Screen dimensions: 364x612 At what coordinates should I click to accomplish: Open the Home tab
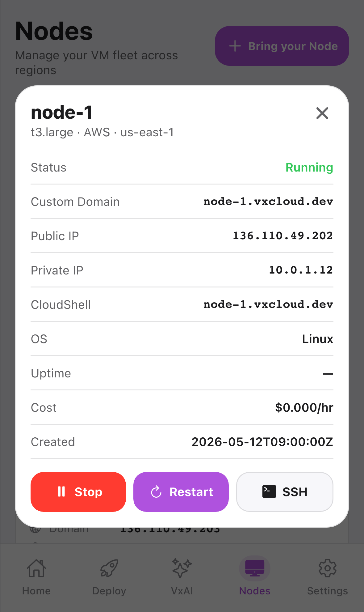tap(36, 577)
